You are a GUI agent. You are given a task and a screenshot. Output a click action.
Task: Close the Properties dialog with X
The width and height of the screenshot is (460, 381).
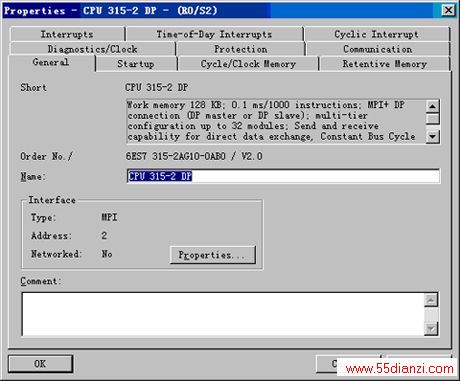click(448, 10)
